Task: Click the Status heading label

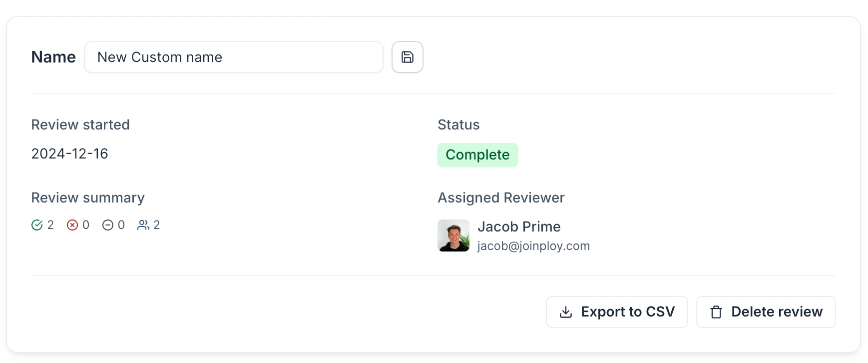Action: point(458,124)
